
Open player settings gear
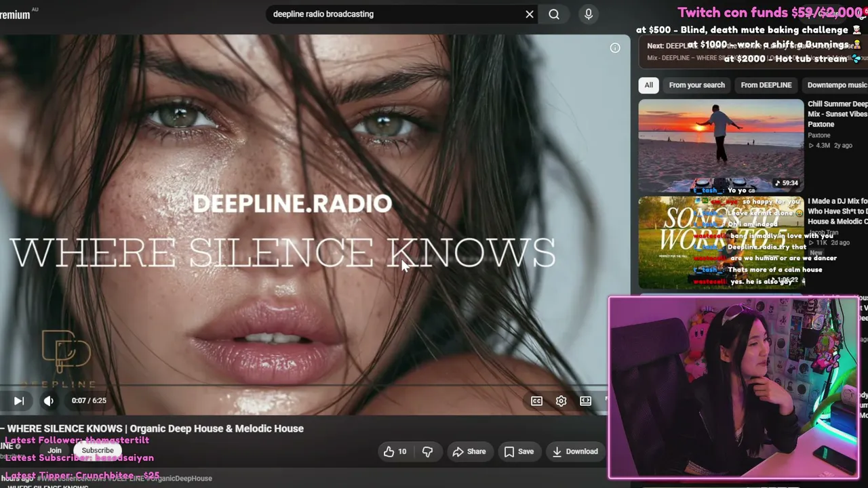pos(561,401)
